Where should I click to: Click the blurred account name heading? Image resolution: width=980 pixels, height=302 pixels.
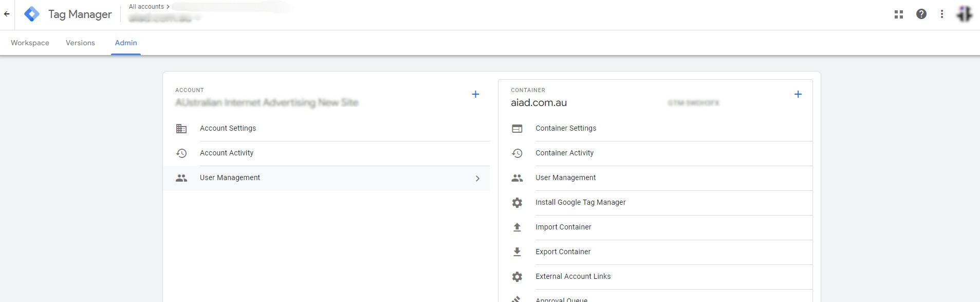(x=267, y=103)
